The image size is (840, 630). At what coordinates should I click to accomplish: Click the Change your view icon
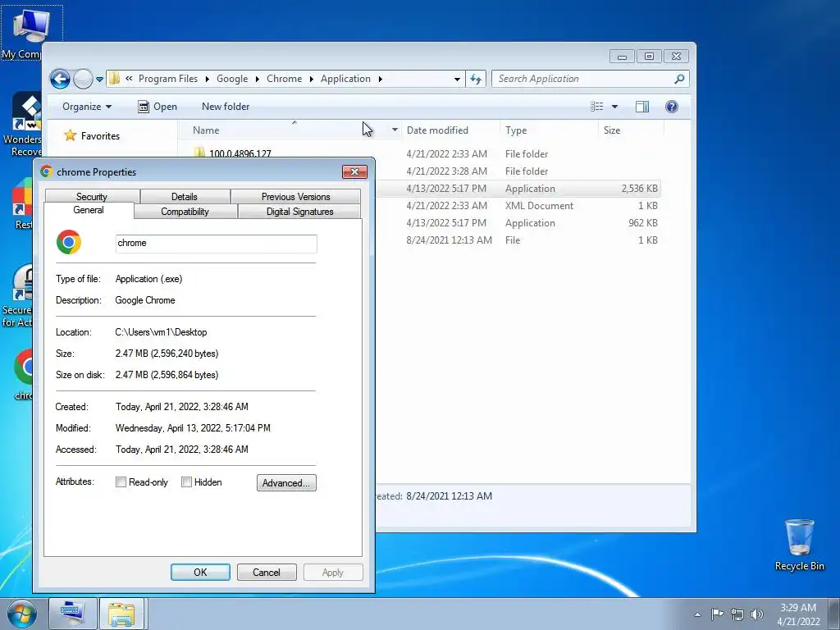tap(597, 107)
